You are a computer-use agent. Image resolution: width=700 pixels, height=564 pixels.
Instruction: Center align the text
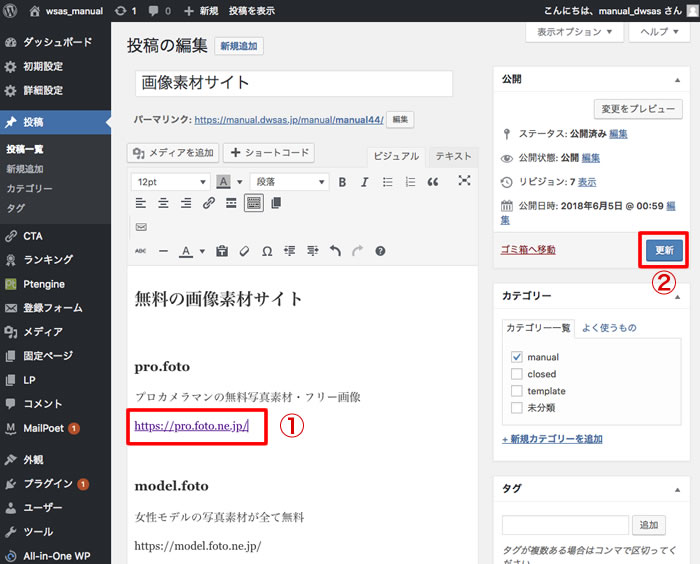tap(163, 203)
